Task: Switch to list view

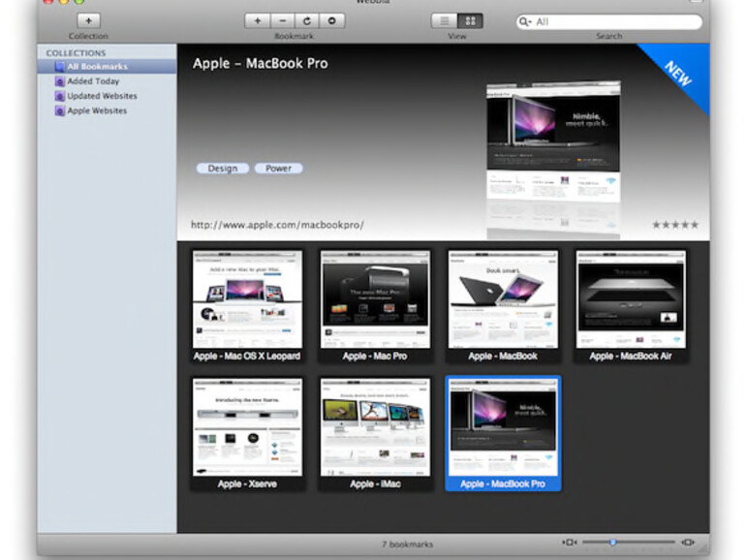Action: 444,20
